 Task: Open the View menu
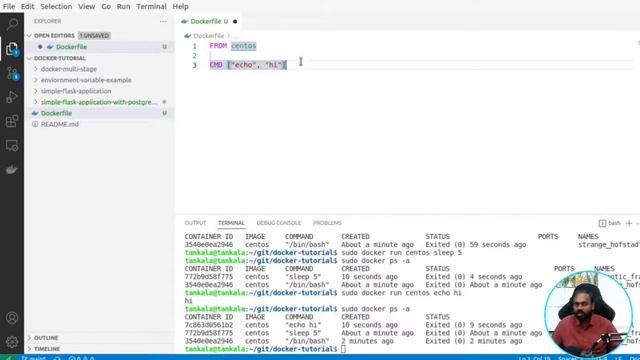pyautogui.click(x=87, y=7)
